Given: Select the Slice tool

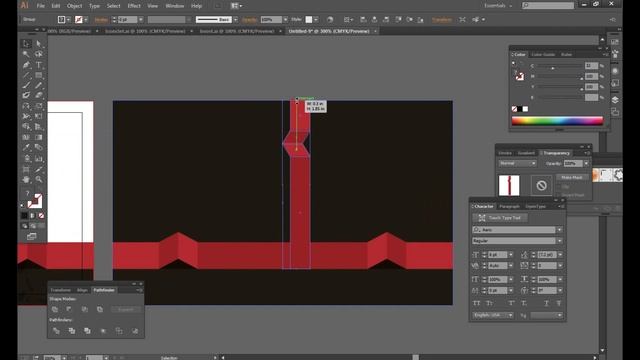Looking at the screenshot, I should 39,169.
